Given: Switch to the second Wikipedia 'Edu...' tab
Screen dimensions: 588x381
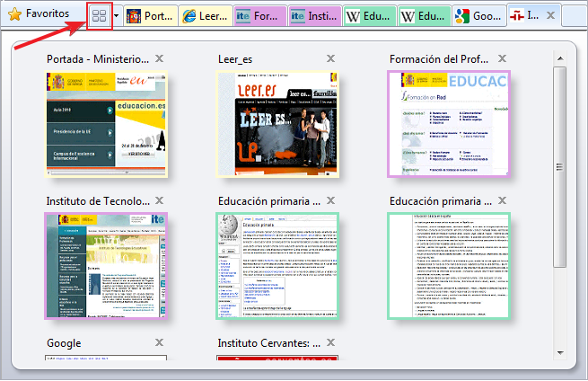Looking at the screenshot, I should pos(425,16).
